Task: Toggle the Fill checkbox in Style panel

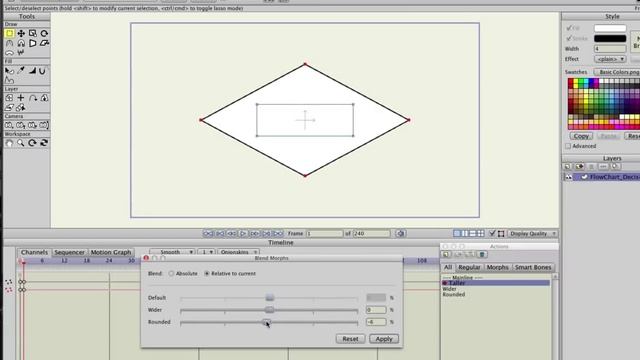Action: tap(569, 28)
